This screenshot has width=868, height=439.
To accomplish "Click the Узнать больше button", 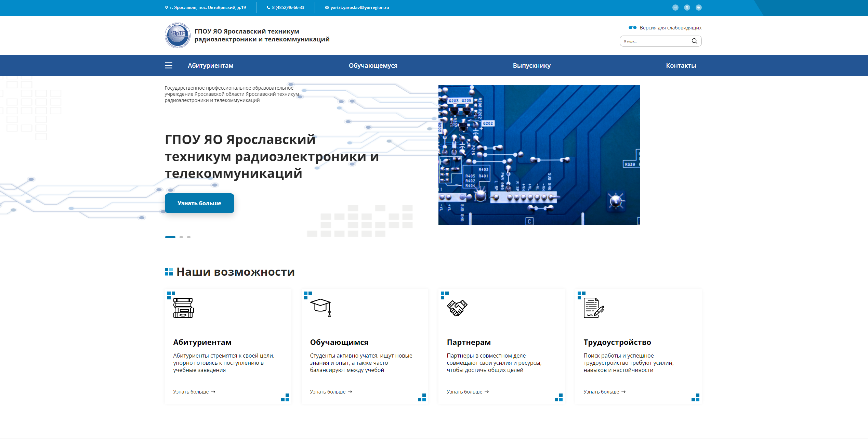I will (200, 203).
